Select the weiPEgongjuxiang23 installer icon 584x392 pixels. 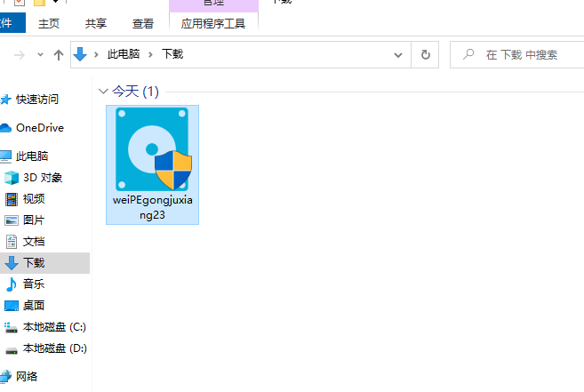tap(153, 149)
